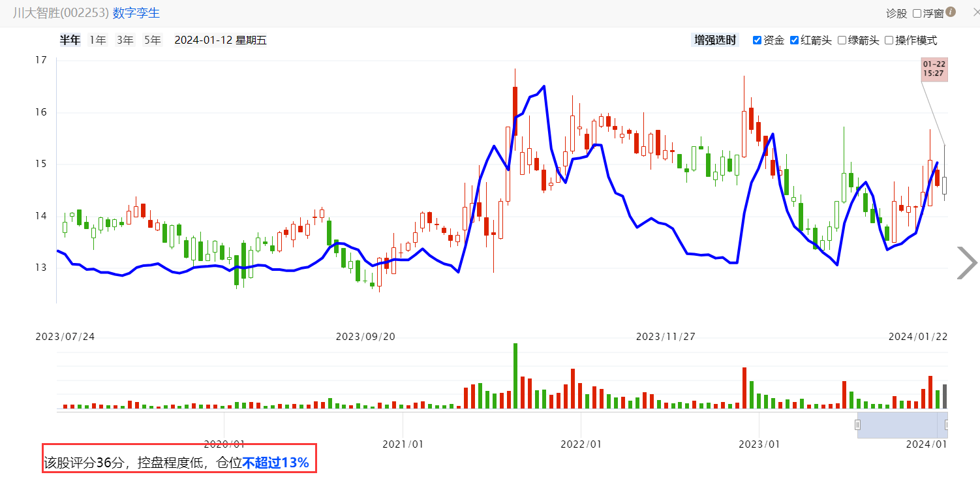Click the info icon beside 浮窗

click(951, 12)
